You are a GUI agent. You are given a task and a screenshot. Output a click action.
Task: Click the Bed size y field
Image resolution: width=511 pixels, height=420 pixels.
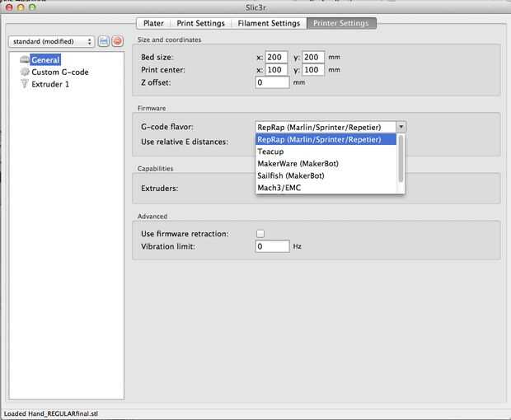tap(313, 57)
